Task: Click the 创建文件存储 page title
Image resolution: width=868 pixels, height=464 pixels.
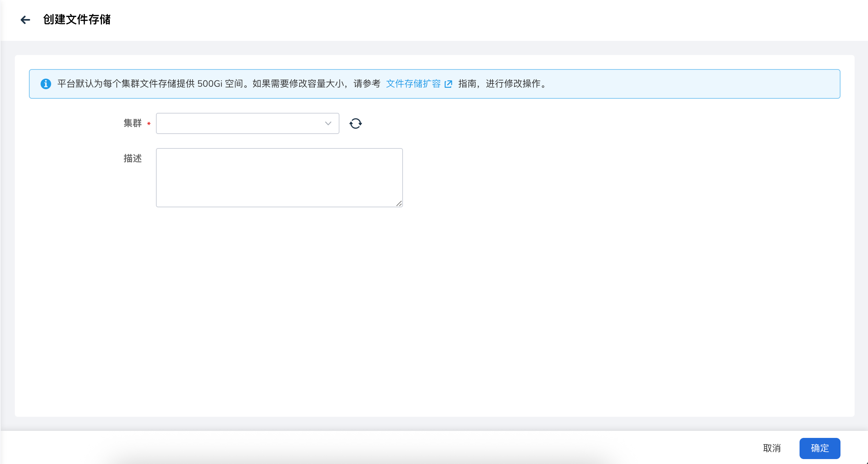Action: 77,20
